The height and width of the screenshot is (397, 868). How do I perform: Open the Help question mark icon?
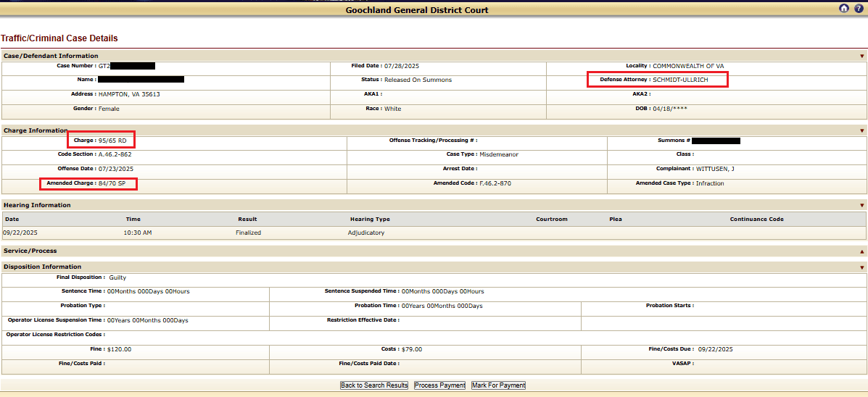click(858, 9)
